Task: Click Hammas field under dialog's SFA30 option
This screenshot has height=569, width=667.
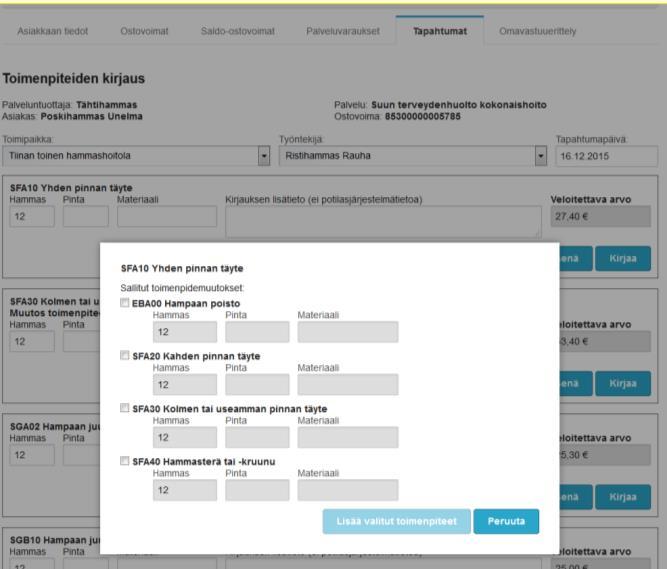Action: 185,438
